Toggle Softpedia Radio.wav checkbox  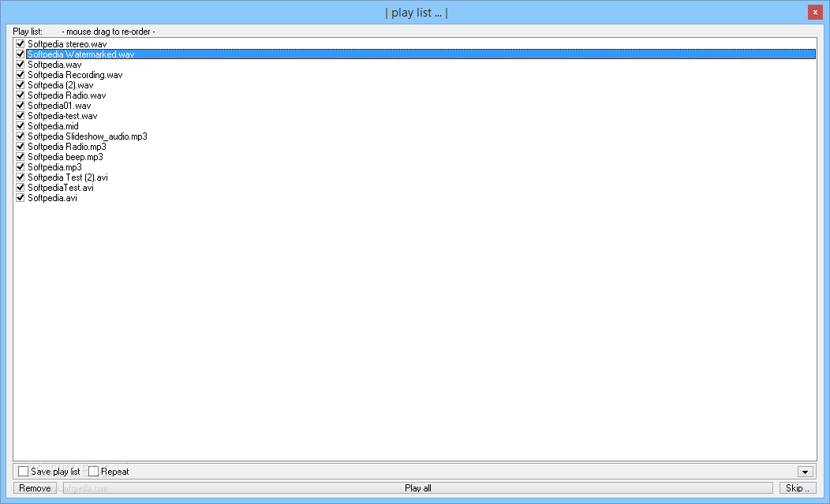click(x=20, y=95)
